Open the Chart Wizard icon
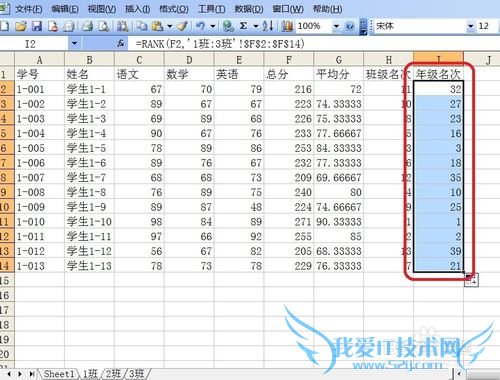 point(287,26)
